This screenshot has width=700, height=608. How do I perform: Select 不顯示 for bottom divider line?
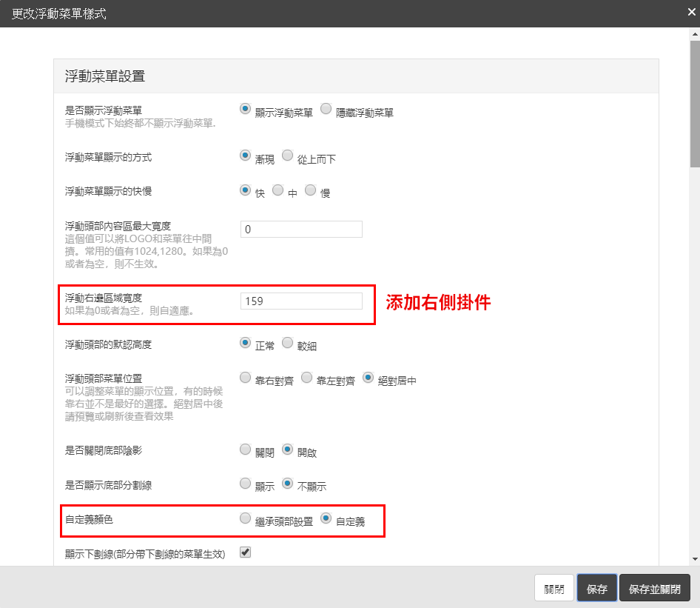[x=288, y=483]
